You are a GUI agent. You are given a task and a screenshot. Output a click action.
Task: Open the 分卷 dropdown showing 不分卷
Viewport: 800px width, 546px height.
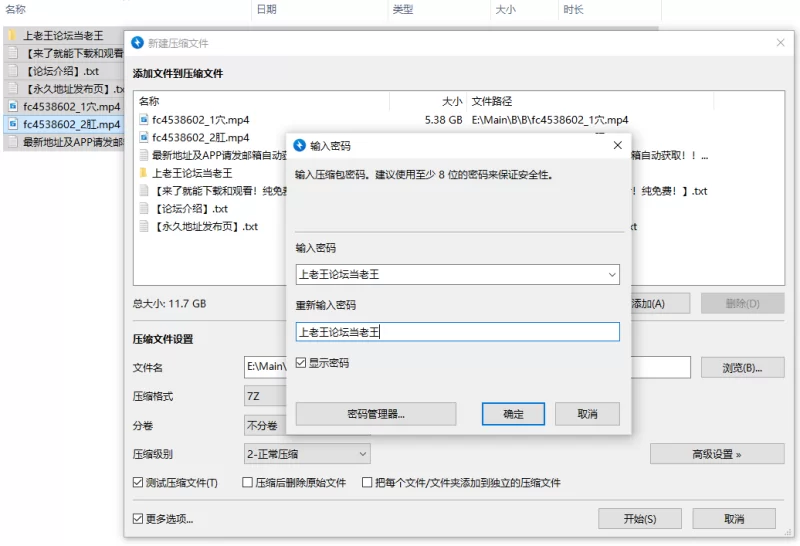pos(265,425)
